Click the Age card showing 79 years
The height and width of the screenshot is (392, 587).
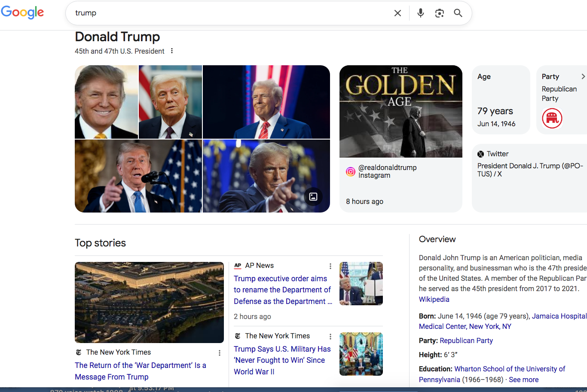[501, 100]
